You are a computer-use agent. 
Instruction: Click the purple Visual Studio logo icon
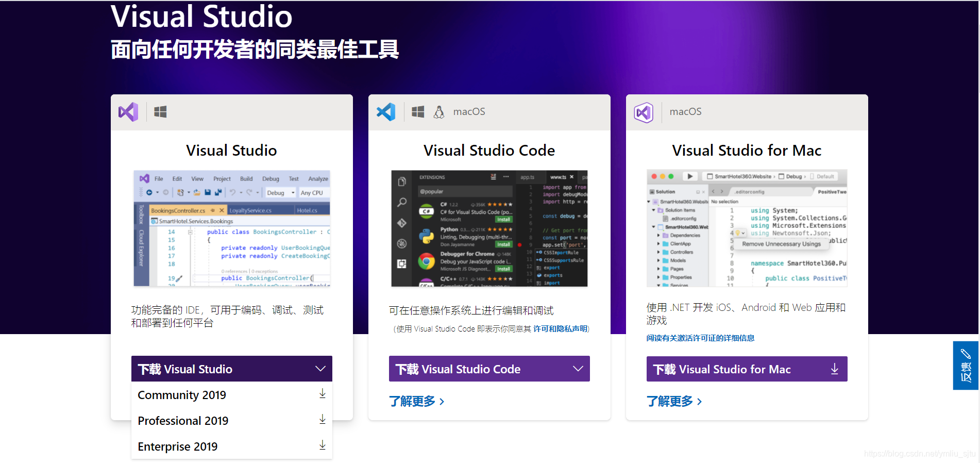pyautogui.click(x=128, y=112)
